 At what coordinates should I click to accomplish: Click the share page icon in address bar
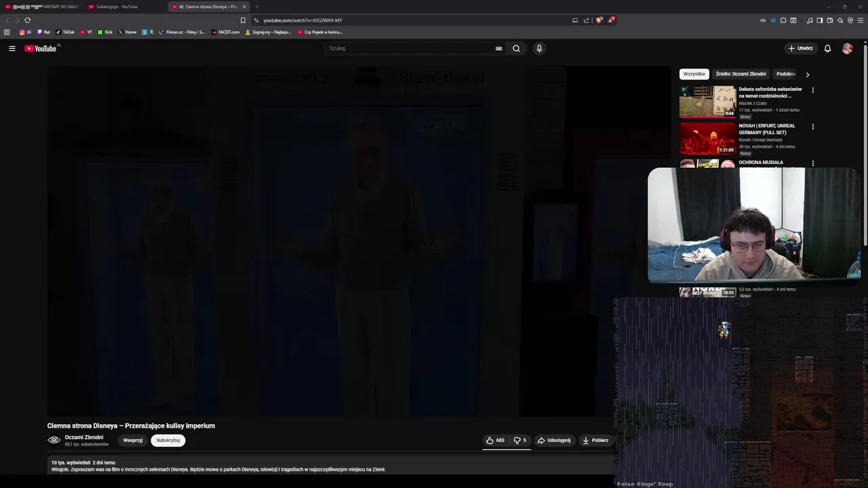(587, 20)
